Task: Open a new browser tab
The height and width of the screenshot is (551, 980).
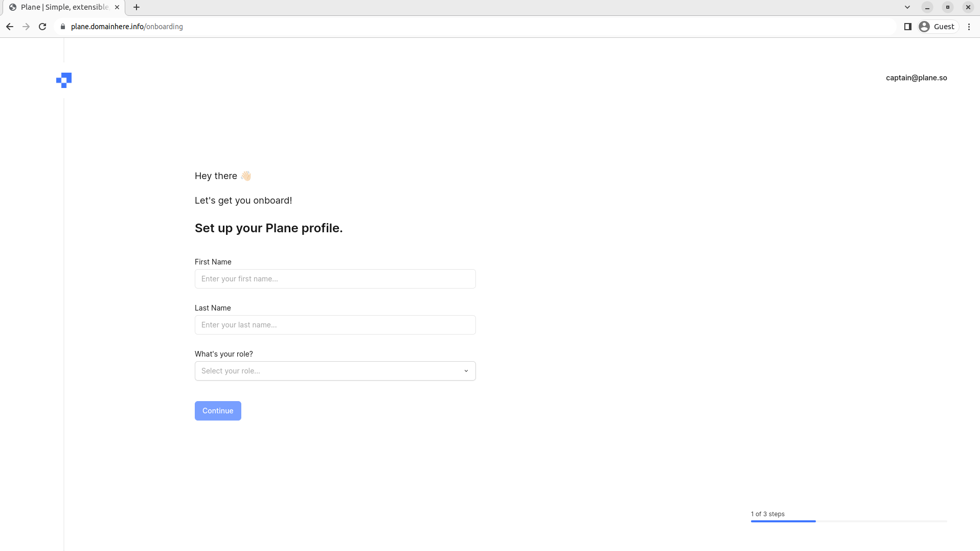Action: (136, 7)
